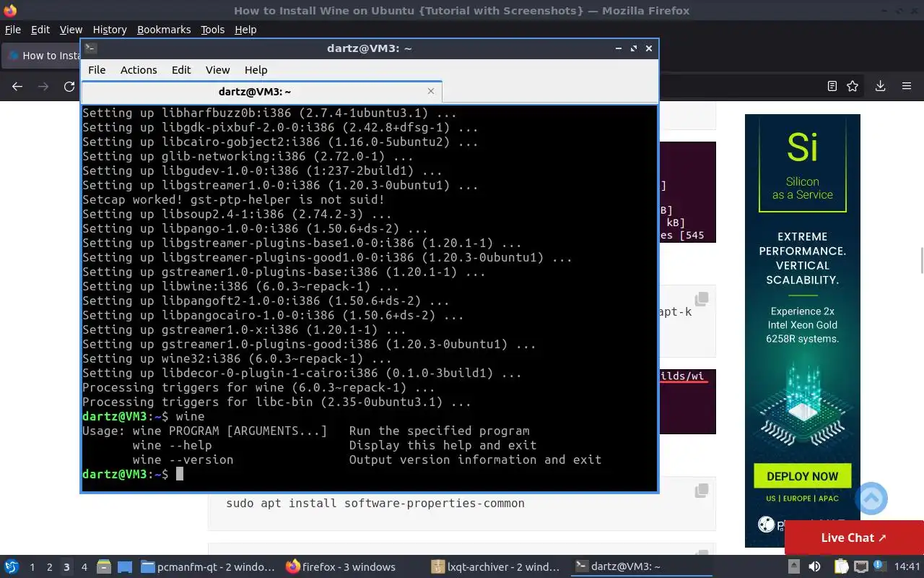This screenshot has width=924, height=578.
Task: Open the terminal Edit menu
Action: [x=181, y=70]
